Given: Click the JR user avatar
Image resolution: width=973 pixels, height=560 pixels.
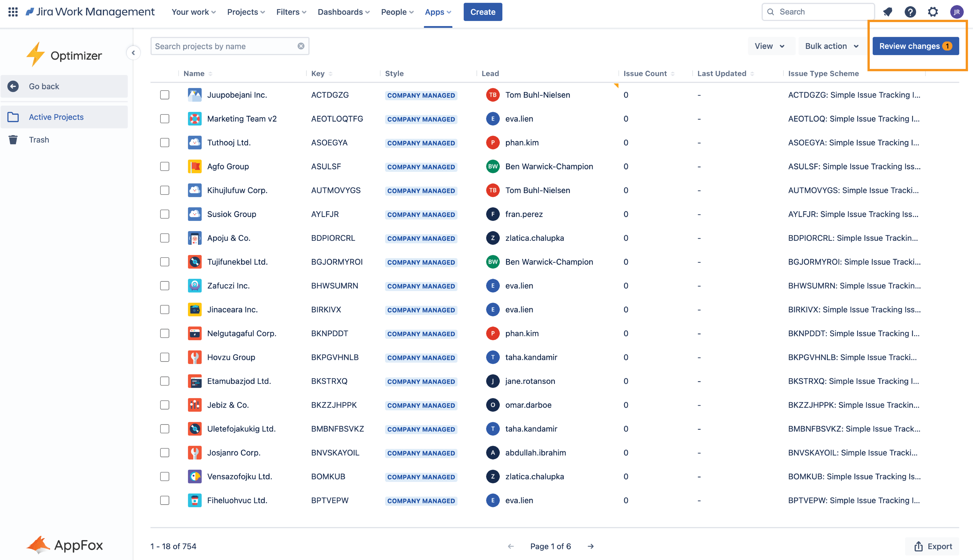Looking at the screenshot, I should point(956,12).
